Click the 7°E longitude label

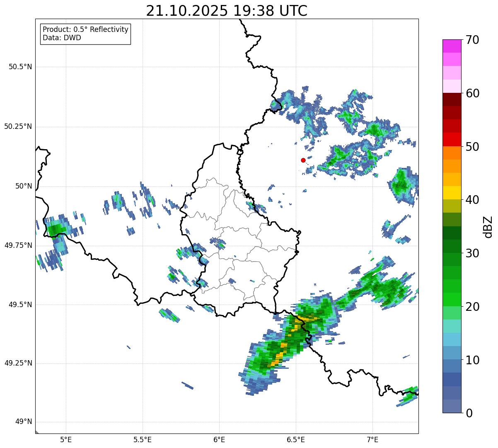[x=372, y=439]
